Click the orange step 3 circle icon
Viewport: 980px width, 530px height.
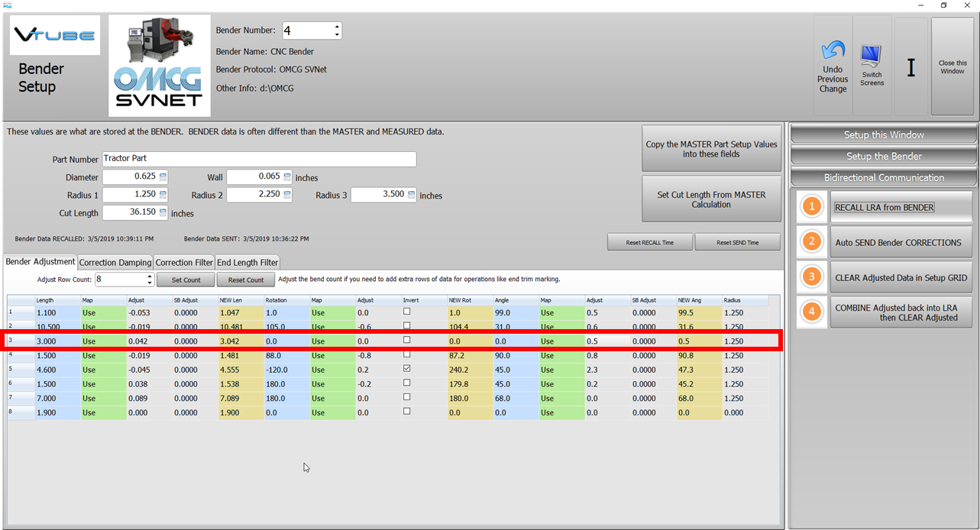coord(812,277)
